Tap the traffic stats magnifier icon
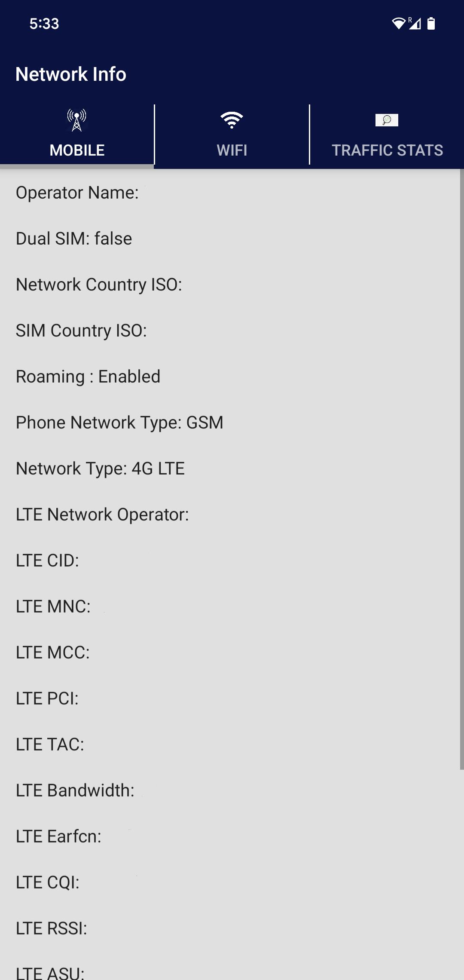This screenshot has height=980, width=464. click(387, 120)
